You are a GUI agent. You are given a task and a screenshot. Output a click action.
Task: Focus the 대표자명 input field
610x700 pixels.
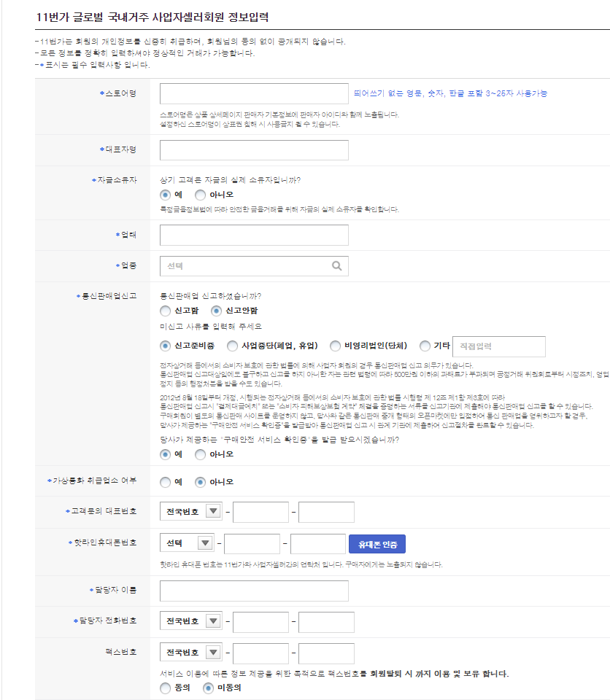(254, 150)
